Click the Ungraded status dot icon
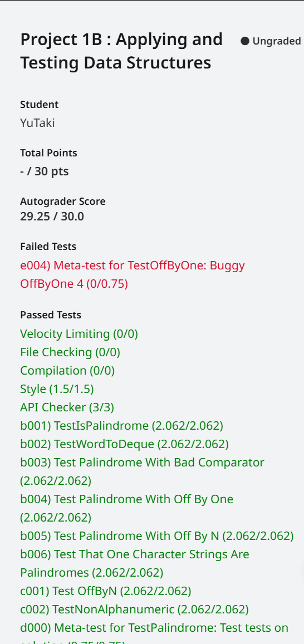Screen dimensions: 304x644 (x=245, y=41)
